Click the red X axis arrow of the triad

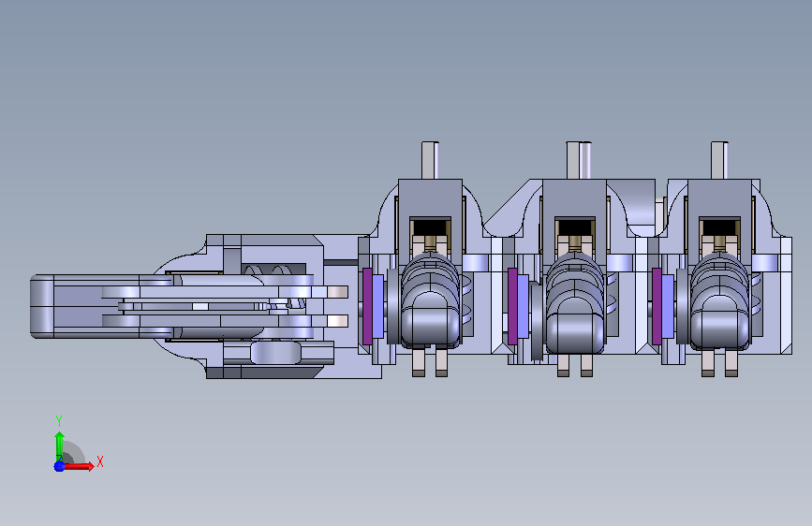[x=80, y=466]
